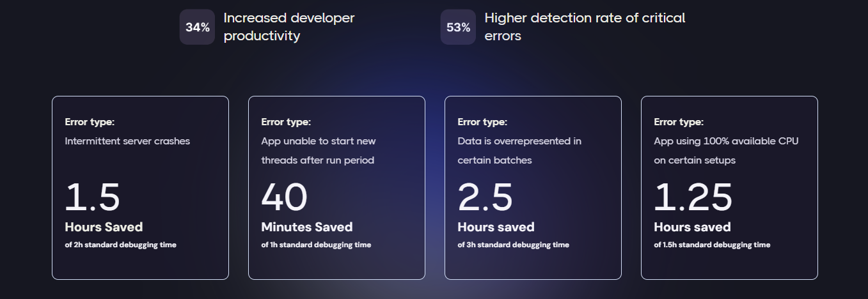868x299 pixels.
Task: Click 'Data is overrepresented in certain batches' text
Action: (519, 151)
